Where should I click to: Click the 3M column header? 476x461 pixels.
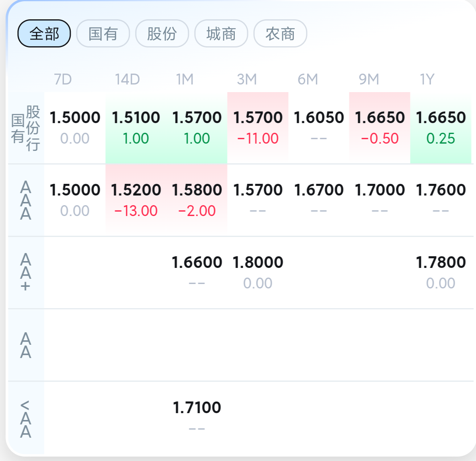(x=247, y=79)
